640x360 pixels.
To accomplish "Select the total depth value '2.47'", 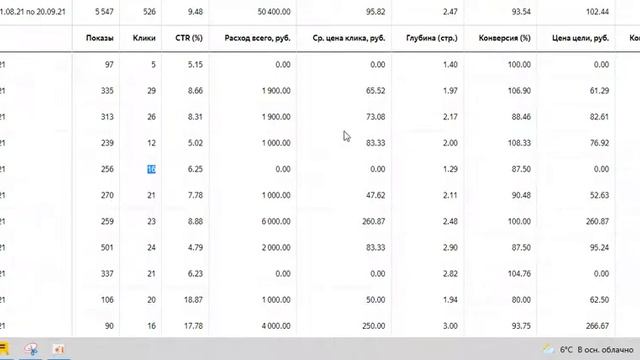I will [450, 12].
